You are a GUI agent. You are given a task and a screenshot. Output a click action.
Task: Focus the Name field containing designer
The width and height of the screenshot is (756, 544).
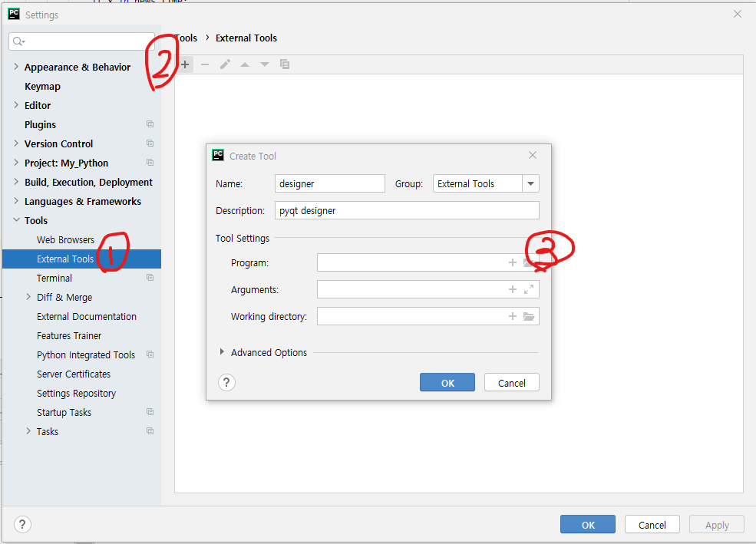(x=330, y=183)
